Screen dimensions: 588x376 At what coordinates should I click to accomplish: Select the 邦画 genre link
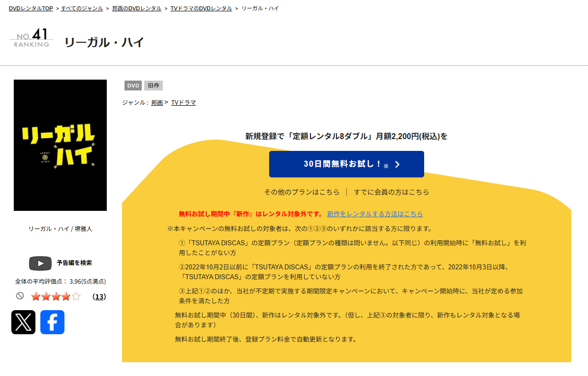coord(157,103)
